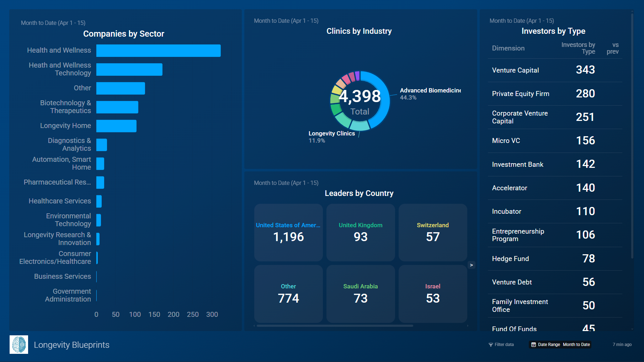Click the Investors table vertical scrollbar

(x=632, y=135)
